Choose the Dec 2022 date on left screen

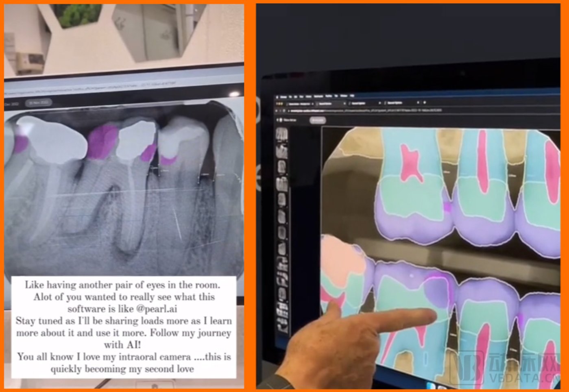click(11, 103)
